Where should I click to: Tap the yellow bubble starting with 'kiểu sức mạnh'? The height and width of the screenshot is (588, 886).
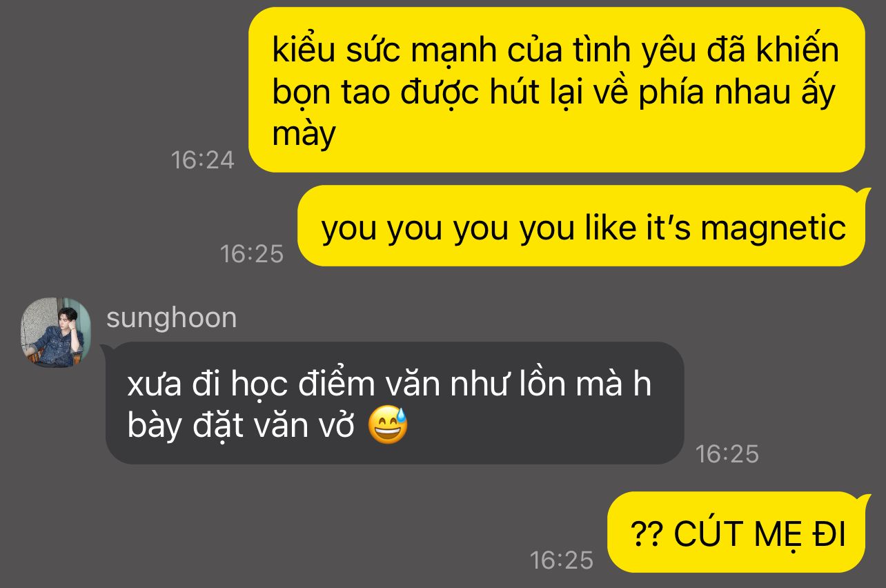(x=556, y=90)
